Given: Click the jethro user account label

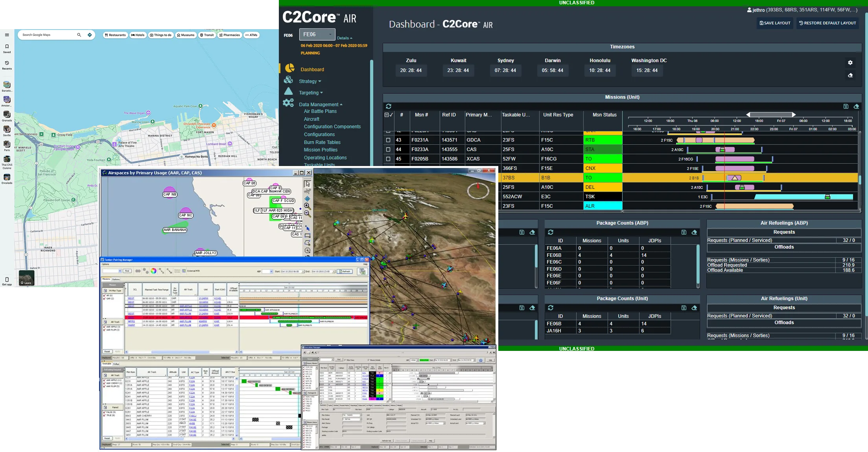Looking at the screenshot, I should click(x=802, y=10).
